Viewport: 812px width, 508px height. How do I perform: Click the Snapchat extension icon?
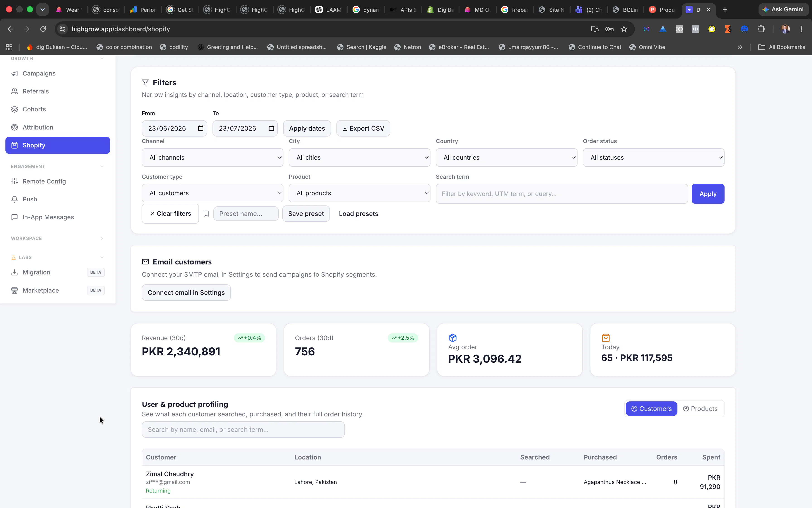click(712, 29)
